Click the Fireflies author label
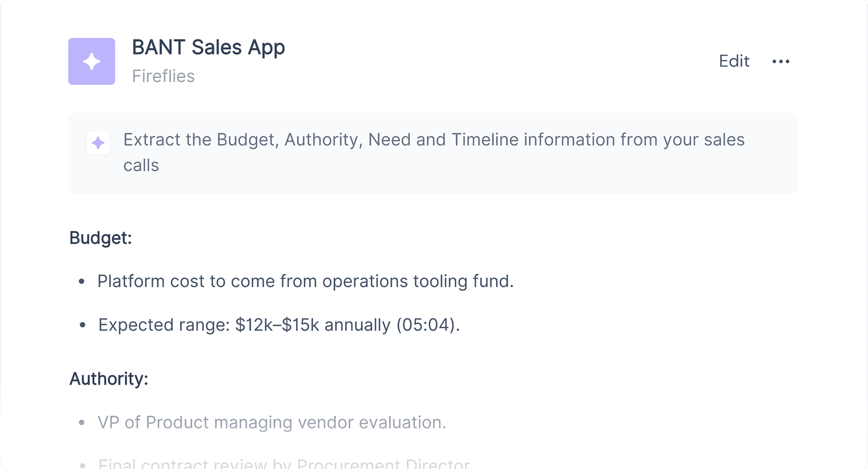This screenshot has height=469, width=868. point(163,76)
